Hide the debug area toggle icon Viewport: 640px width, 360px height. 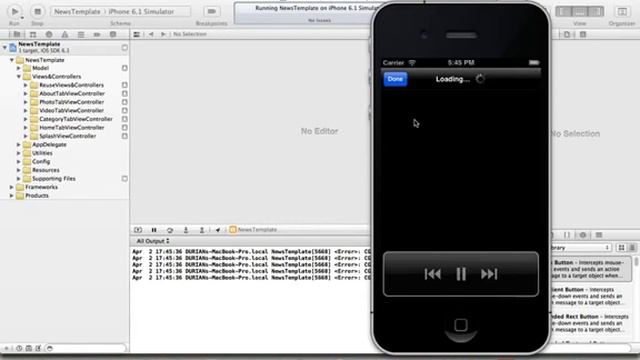[138, 230]
